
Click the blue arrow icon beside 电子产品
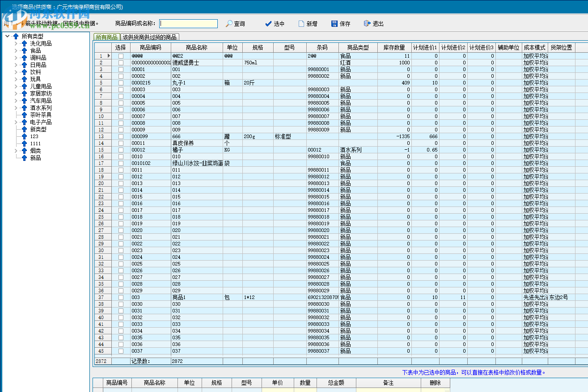[x=24, y=122]
